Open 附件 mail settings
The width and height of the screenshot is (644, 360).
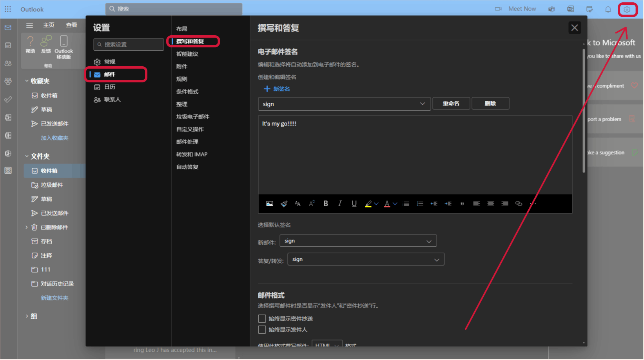click(182, 67)
